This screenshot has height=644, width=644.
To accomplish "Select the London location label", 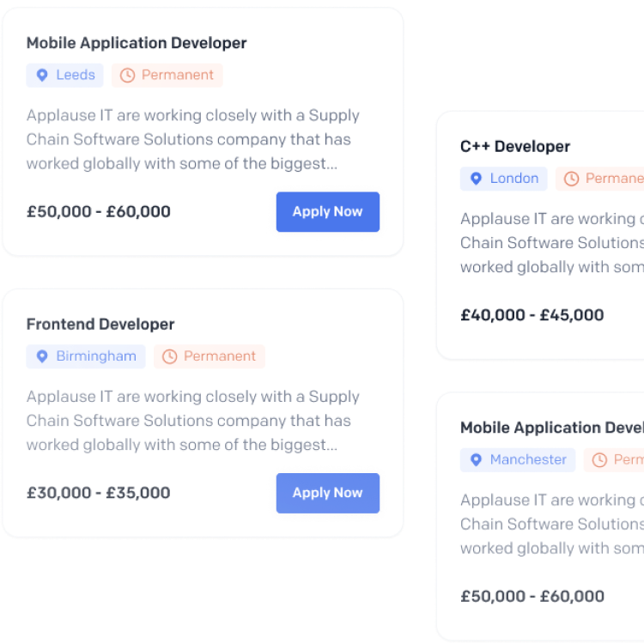I will tap(514, 179).
